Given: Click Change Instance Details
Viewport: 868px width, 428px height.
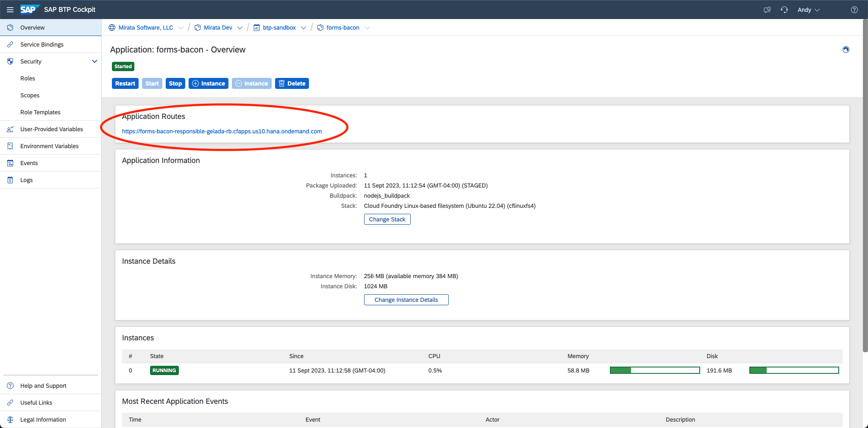Looking at the screenshot, I should tap(406, 300).
